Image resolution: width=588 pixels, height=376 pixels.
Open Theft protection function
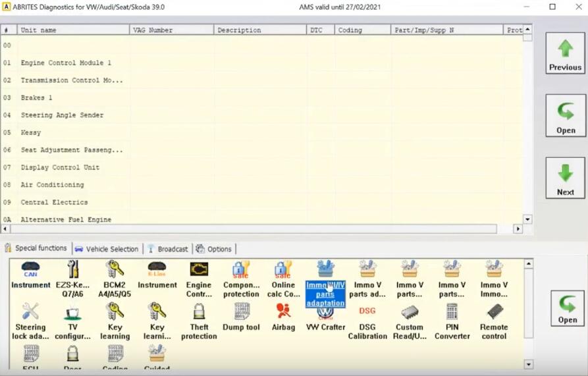[199, 321]
